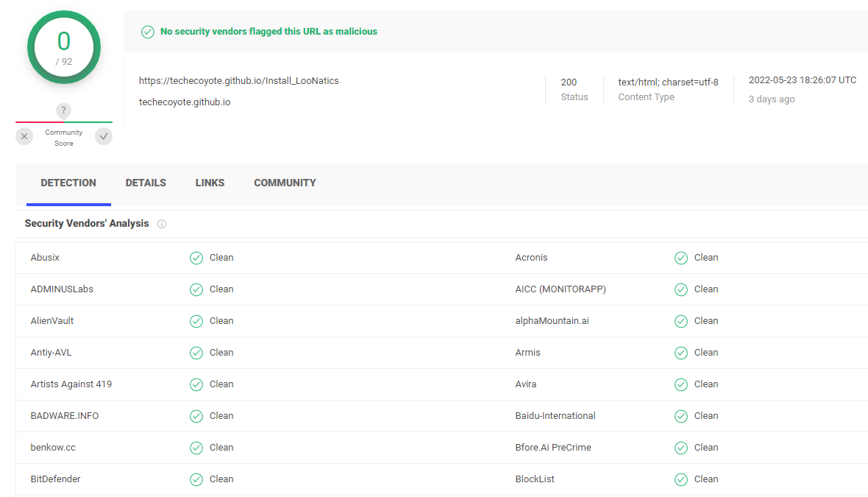Click the vendor name BADWARE.INFO

click(x=65, y=415)
